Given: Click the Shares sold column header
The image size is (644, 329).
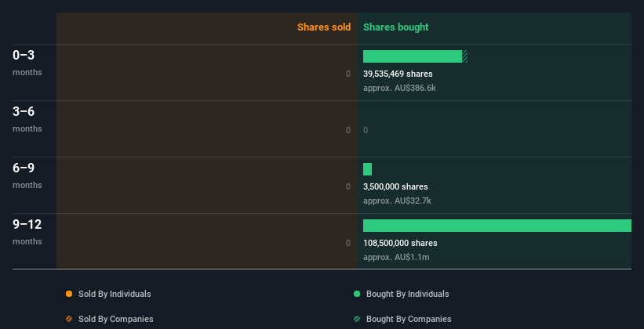Looking at the screenshot, I should [324, 27].
